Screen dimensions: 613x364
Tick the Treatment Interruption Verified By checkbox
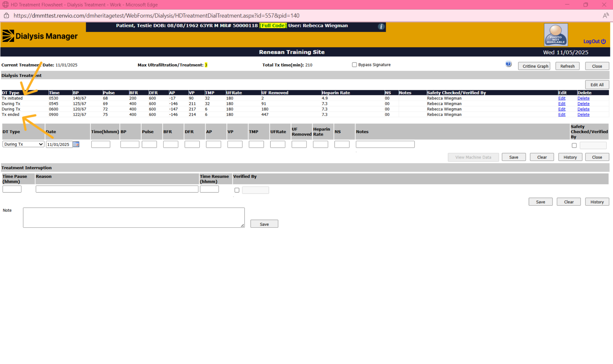(x=237, y=190)
